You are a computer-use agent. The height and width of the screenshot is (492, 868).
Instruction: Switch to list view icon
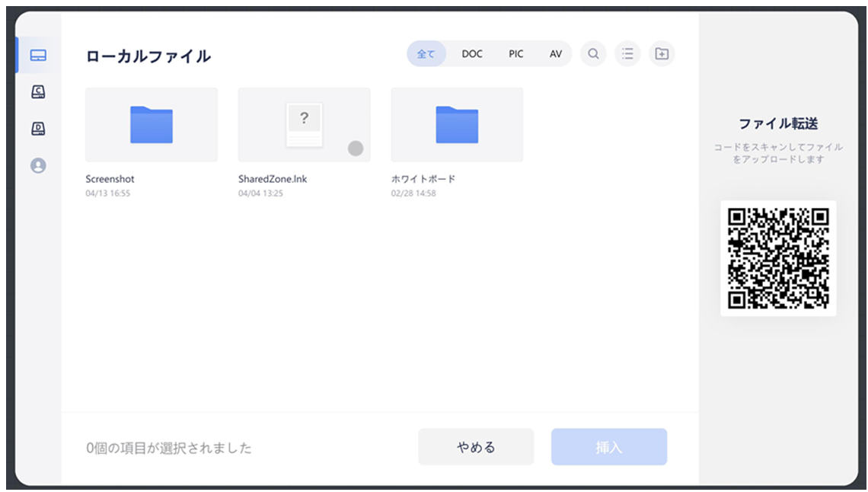(x=627, y=53)
